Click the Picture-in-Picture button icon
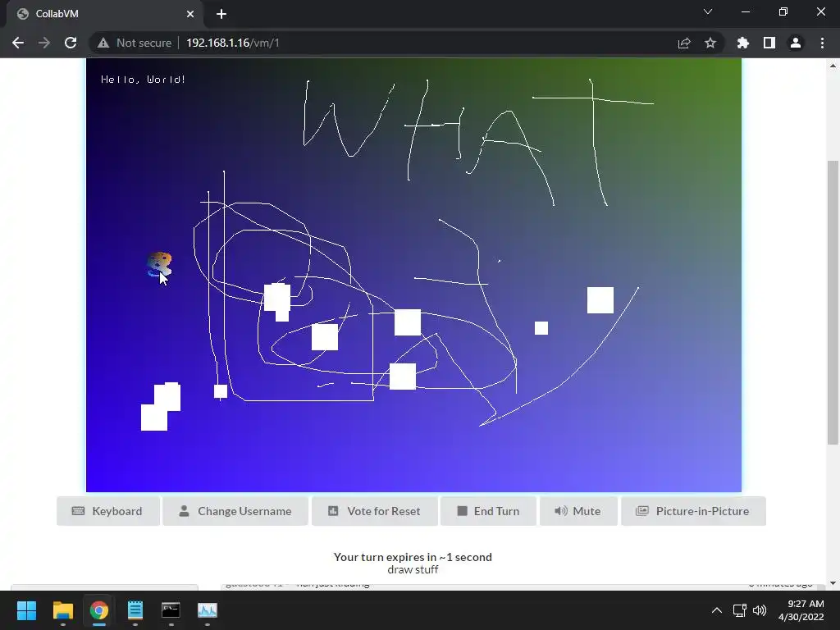The height and width of the screenshot is (630, 840). (x=641, y=511)
